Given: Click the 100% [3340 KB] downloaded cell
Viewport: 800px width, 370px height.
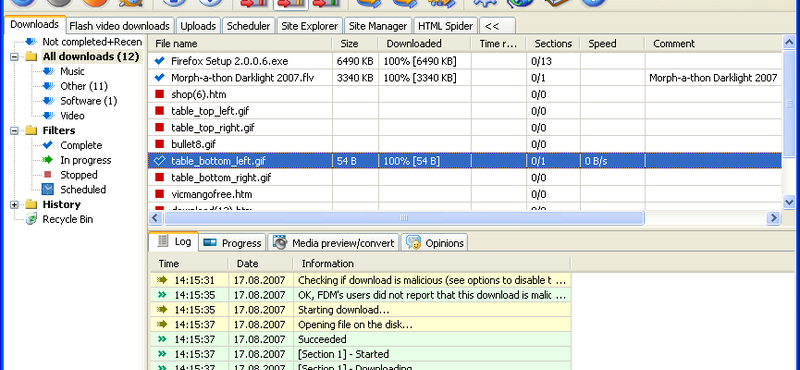Looking at the screenshot, I should point(424,78).
